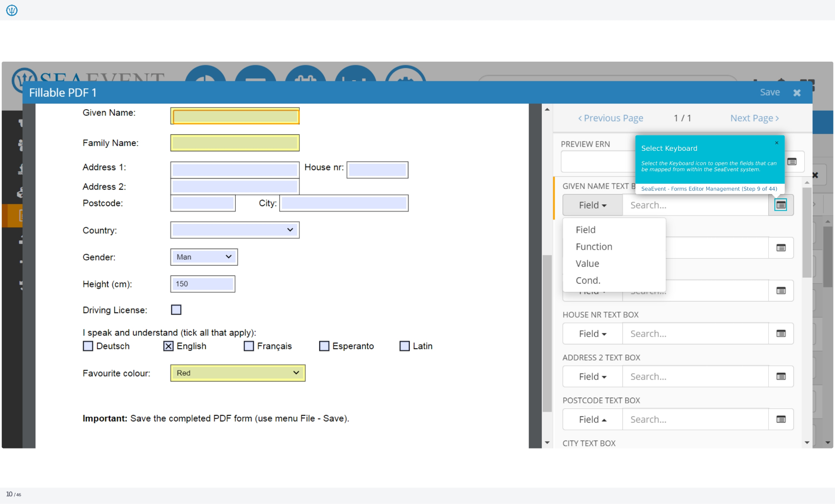
Task: Close the Fillable PDF 1 dialog
Action: point(797,93)
